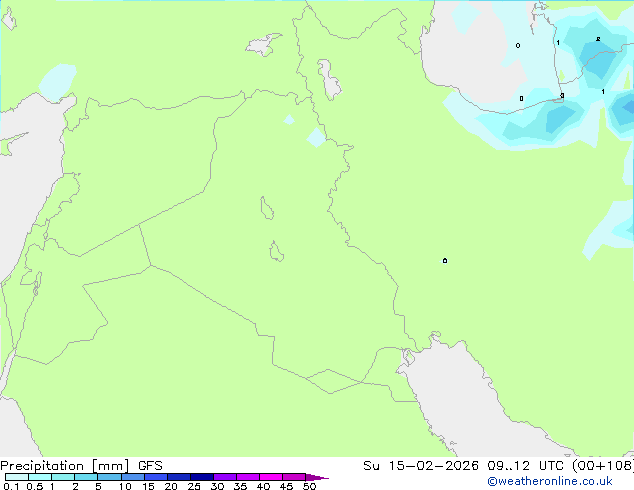Select the 'Su 15-02-2026' date text
The width and height of the screenshot is (634, 490).
(421, 466)
